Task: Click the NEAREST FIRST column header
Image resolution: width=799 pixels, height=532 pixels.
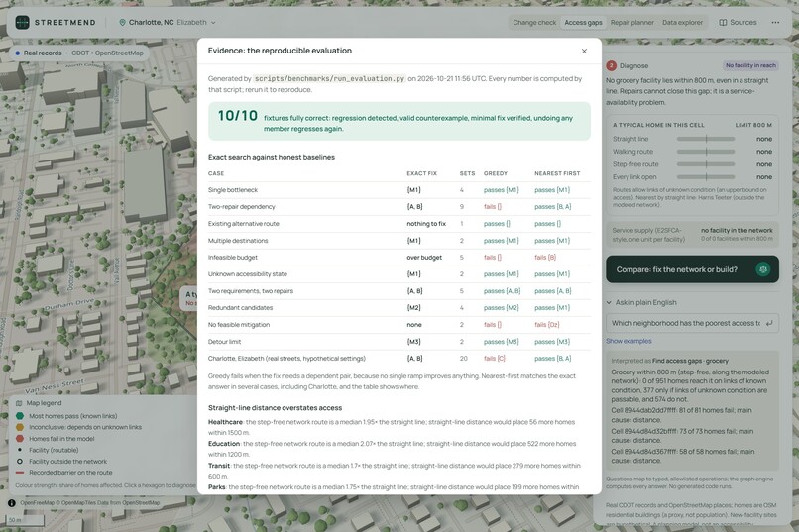Action: pyautogui.click(x=557, y=173)
